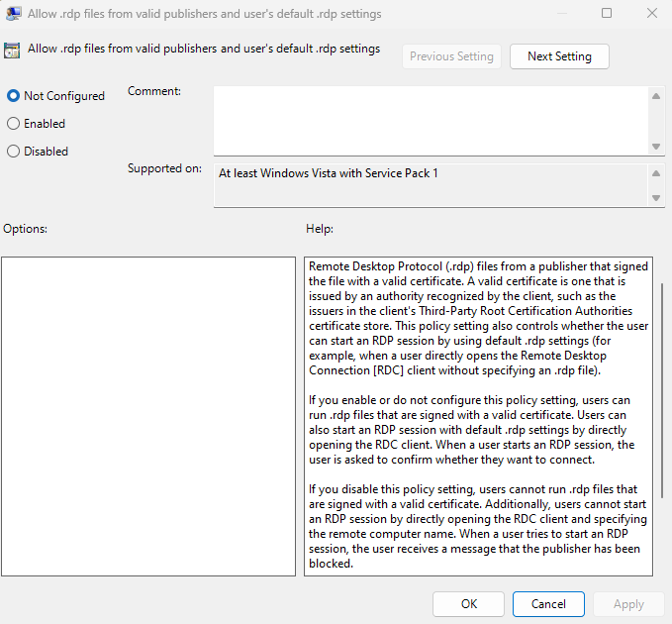Screen dimensions: 672x624
Task: Click the 'Comment:' label
Action: 154,91
